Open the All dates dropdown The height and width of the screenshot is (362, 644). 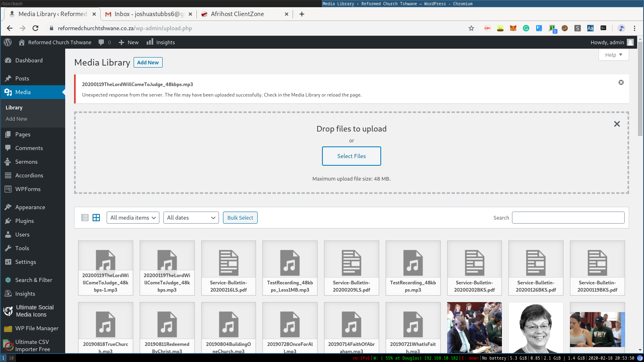[x=191, y=218]
